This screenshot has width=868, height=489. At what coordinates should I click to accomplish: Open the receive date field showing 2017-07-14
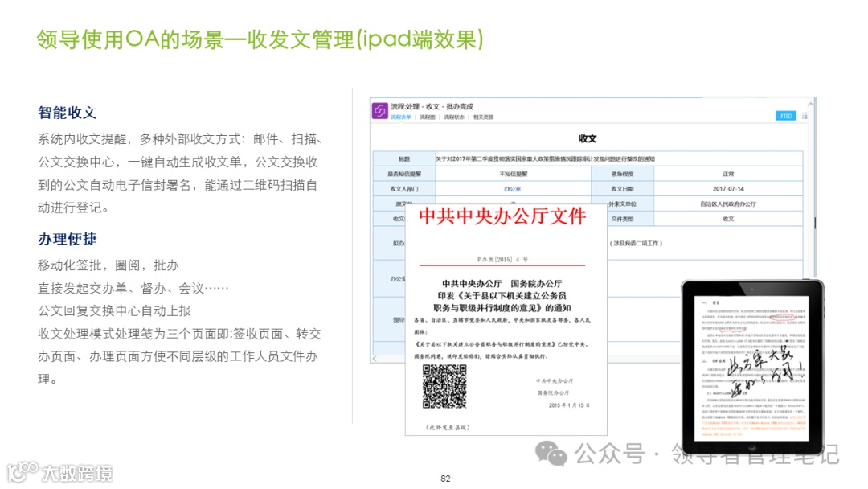(x=728, y=189)
